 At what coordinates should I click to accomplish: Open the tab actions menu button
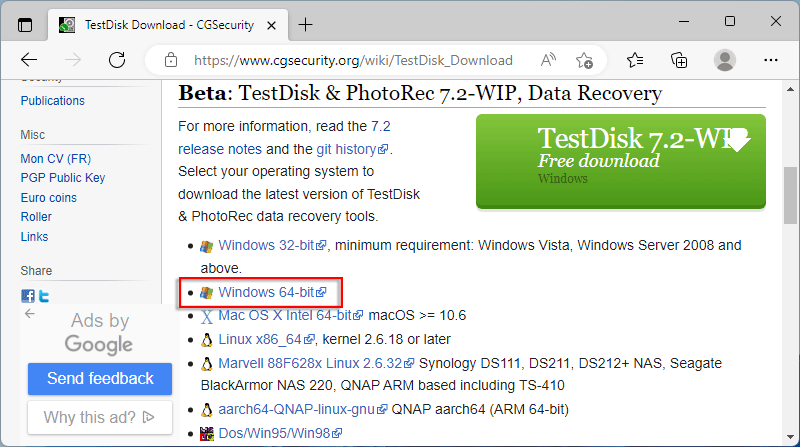(x=25, y=24)
